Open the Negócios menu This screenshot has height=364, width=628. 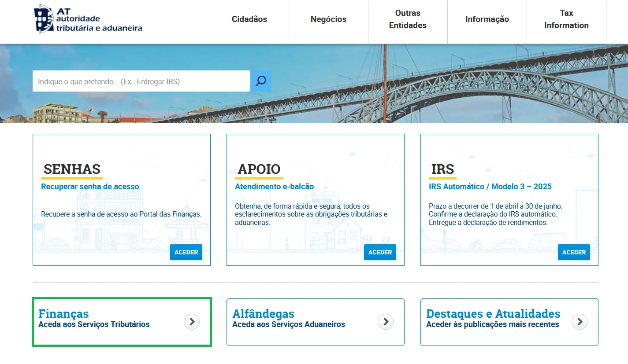(328, 19)
